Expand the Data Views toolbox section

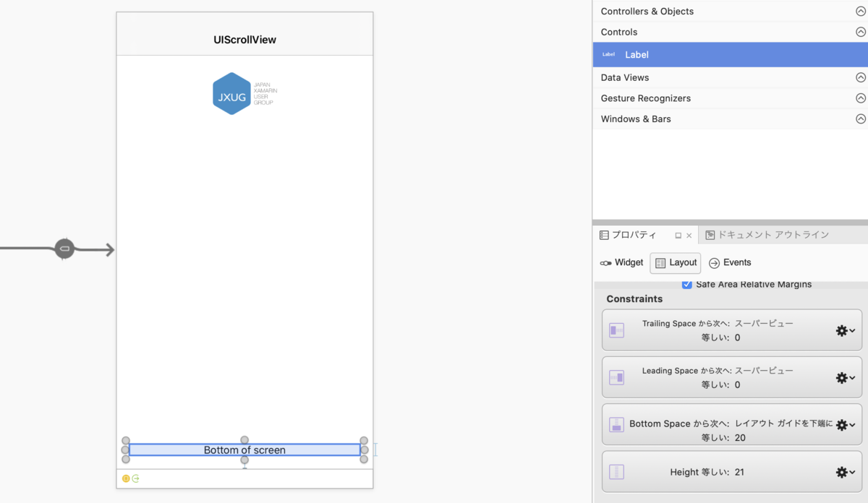(861, 77)
